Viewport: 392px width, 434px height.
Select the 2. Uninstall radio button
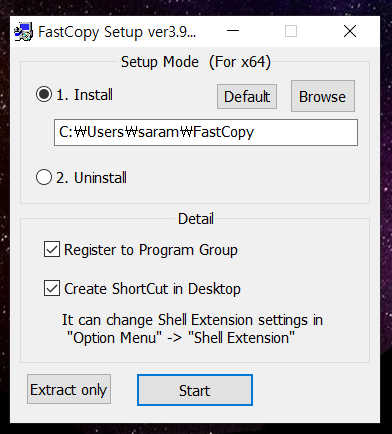[44, 177]
